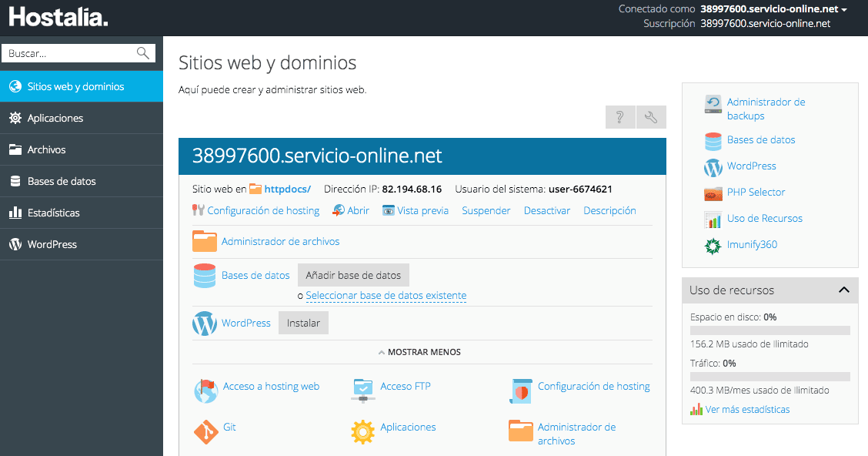Click the Configuración de hosting shield icon

click(520, 391)
